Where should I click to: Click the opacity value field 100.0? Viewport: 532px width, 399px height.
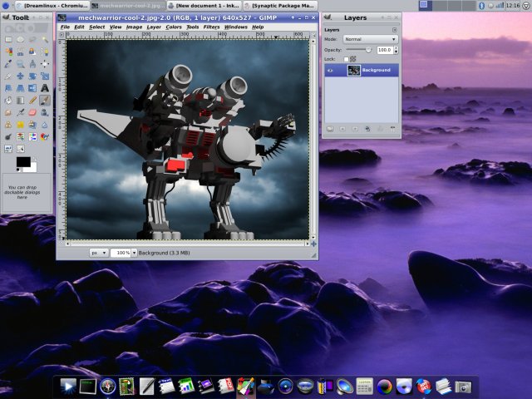385,50
